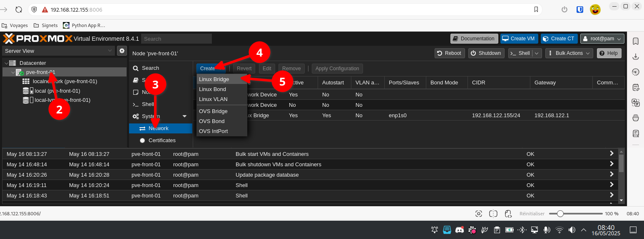
Task: Select Linux Bridge from the Create menu
Action: (x=214, y=79)
